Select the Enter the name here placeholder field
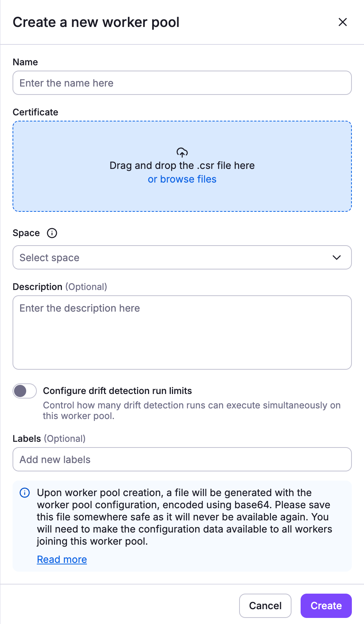Viewport: 364px width, 624px height. click(182, 83)
